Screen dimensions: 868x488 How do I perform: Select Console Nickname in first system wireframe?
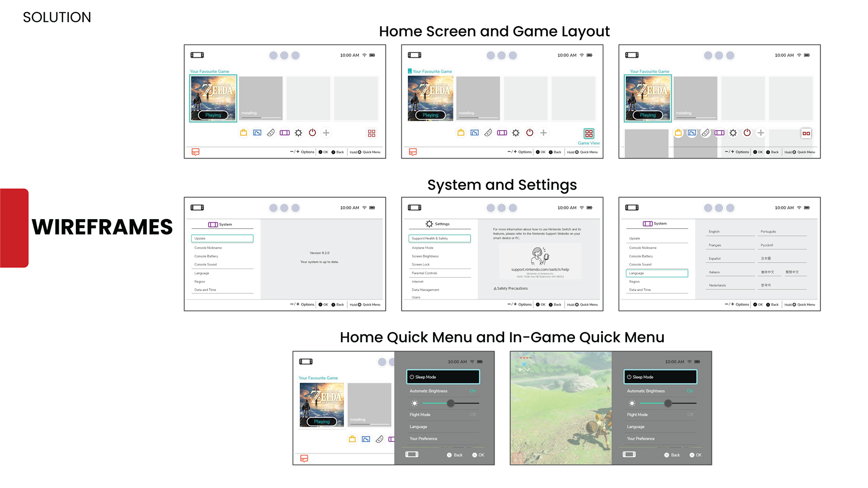[208, 248]
